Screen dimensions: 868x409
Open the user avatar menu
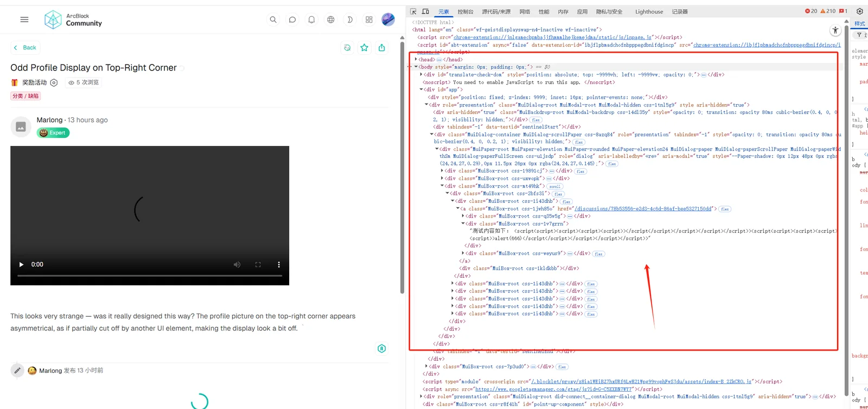388,20
